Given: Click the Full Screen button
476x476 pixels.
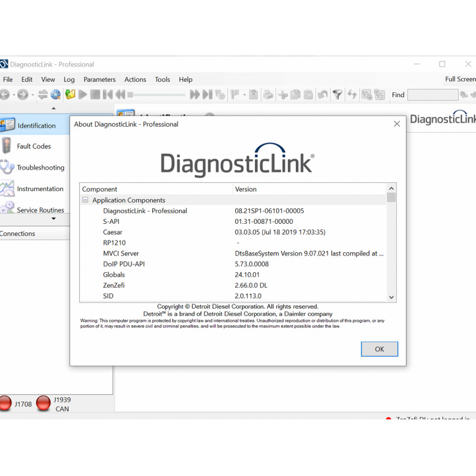Looking at the screenshot, I should [460, 79].
